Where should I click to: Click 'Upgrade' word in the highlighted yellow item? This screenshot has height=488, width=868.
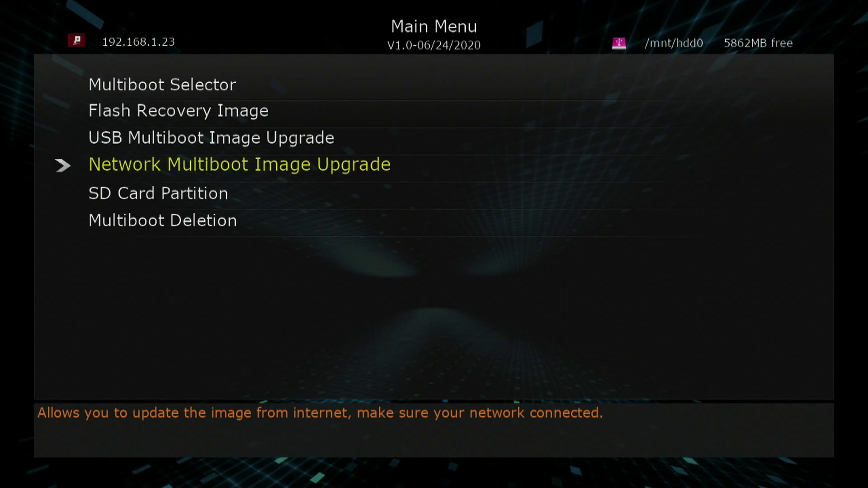click(354, 165)
